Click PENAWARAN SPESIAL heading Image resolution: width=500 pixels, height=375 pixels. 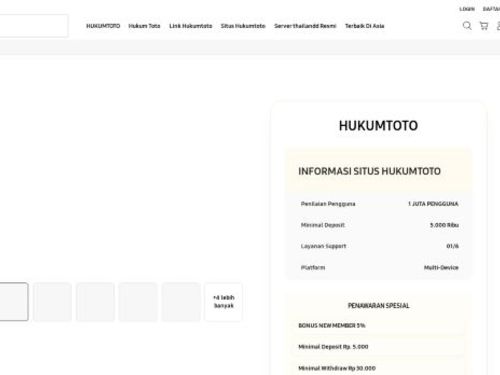[378, 306]
